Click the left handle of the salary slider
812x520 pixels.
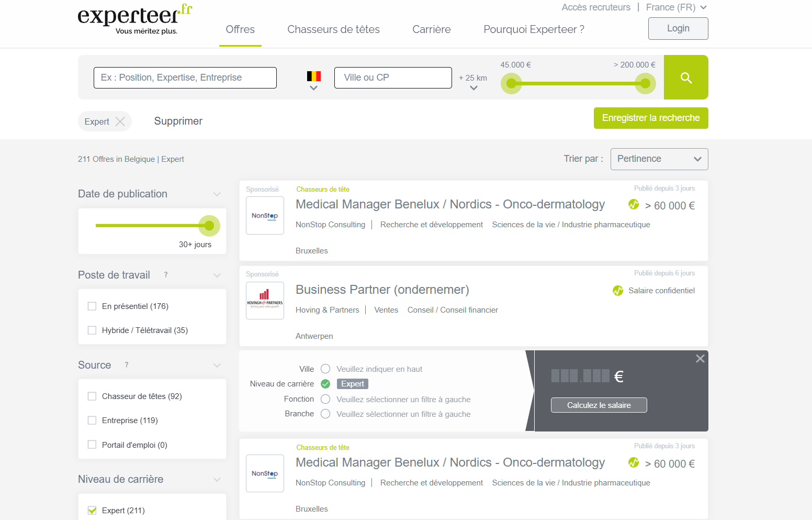pos(511,83)
